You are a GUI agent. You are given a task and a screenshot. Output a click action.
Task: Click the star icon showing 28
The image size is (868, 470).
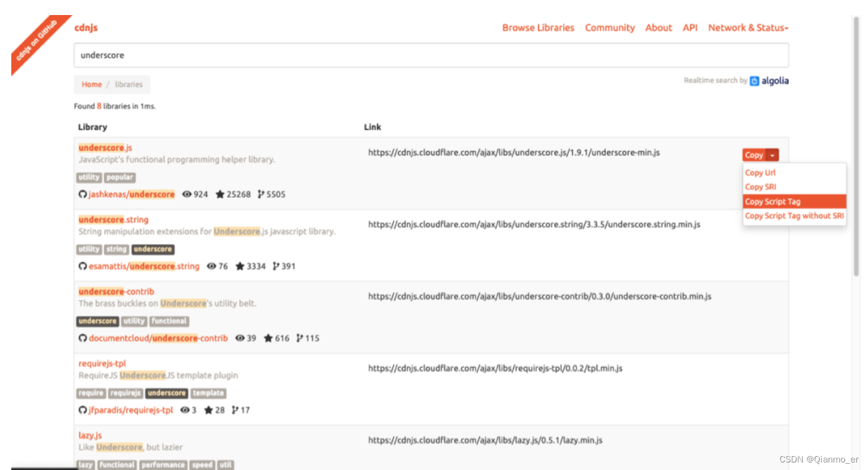coord(208,410)
